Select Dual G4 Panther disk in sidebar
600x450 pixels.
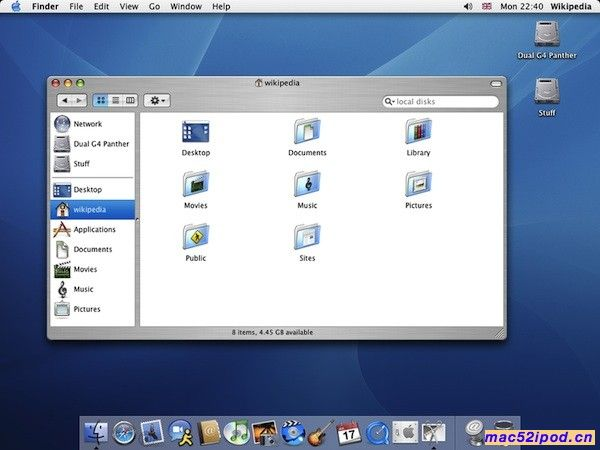pos(93,144)
